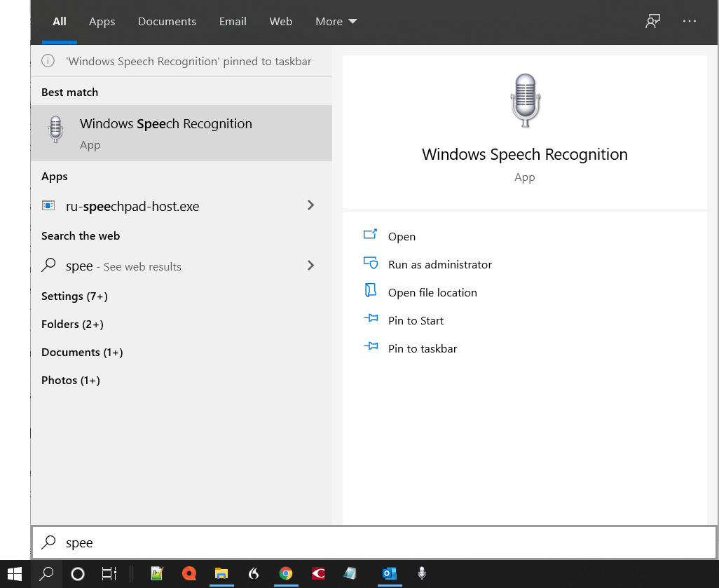
Task: Click the Windows Speech Recognition preview title
Action: [525, 155]
